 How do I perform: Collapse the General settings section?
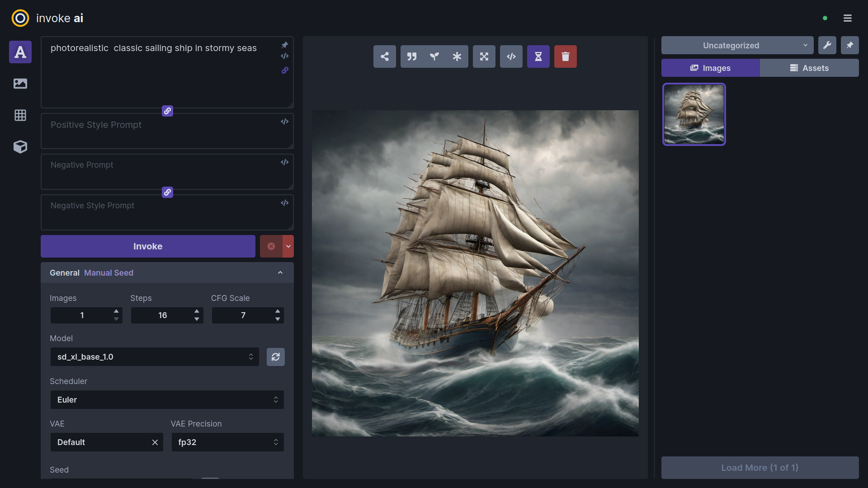[x=280, y=273]
